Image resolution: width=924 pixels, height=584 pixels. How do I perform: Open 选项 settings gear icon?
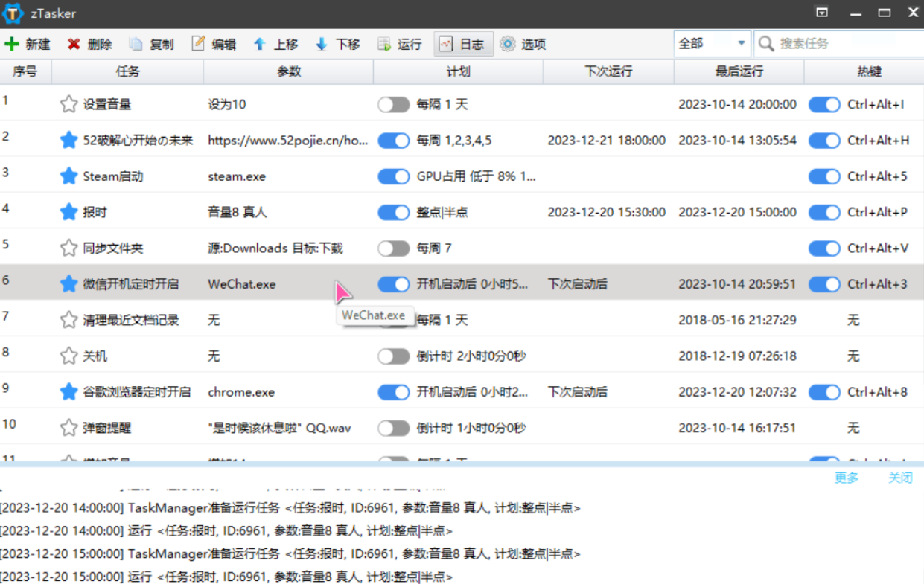tap(508, 44)
